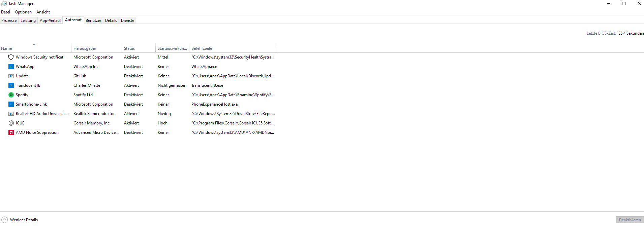Open the Optionen menu
The image size is (644, 227).
pos(23,12)
